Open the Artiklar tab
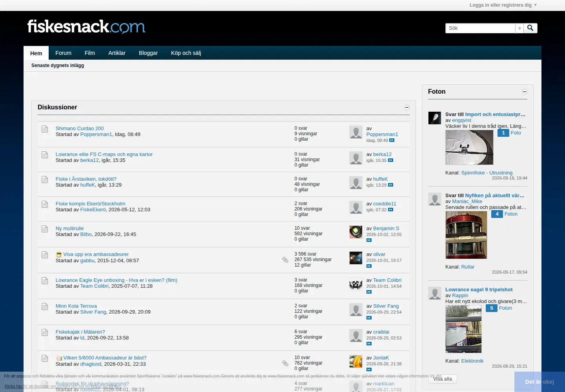This screenshot has height=392, width=565. [117, 53]
